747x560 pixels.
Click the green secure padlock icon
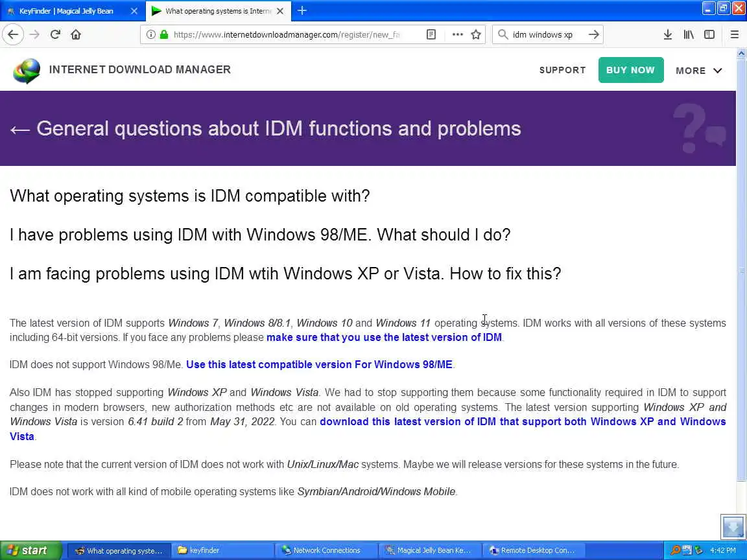(x=164, y=34)
